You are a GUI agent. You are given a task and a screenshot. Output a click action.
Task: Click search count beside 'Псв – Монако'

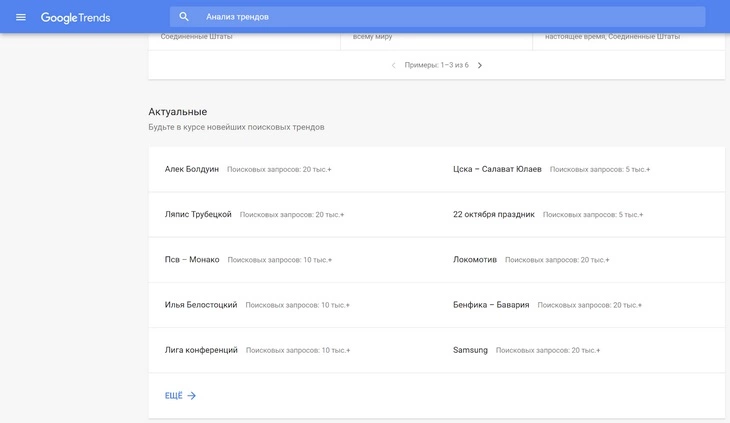pos(280,260)
